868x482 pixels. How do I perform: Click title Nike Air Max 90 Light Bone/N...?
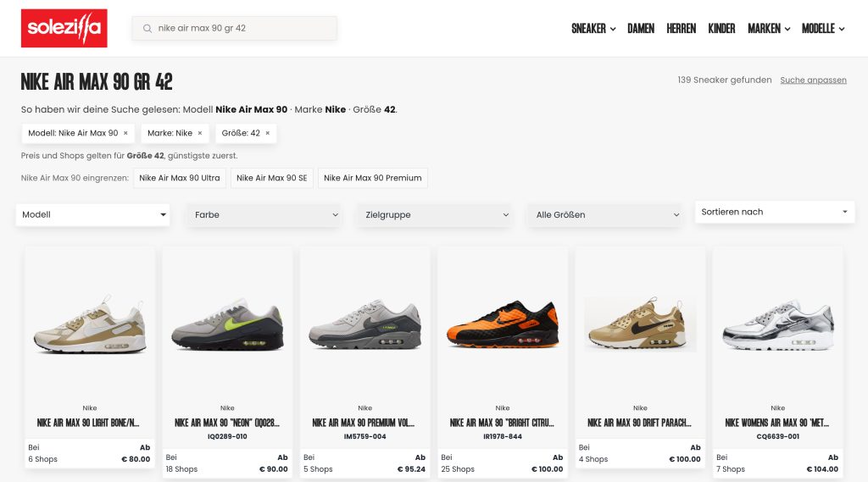[88, 423]
